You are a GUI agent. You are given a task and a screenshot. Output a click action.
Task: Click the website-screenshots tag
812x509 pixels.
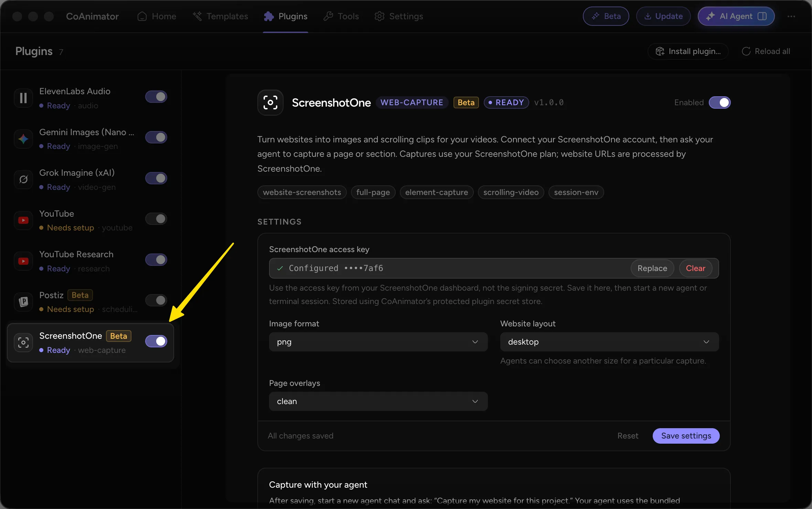[x=302, y=192]
